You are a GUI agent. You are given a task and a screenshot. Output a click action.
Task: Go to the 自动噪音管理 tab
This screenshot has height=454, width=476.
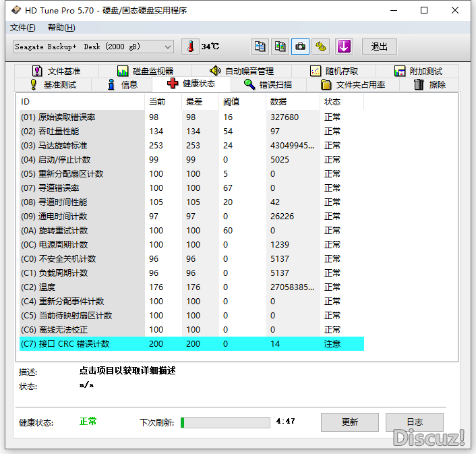point(241,71)
